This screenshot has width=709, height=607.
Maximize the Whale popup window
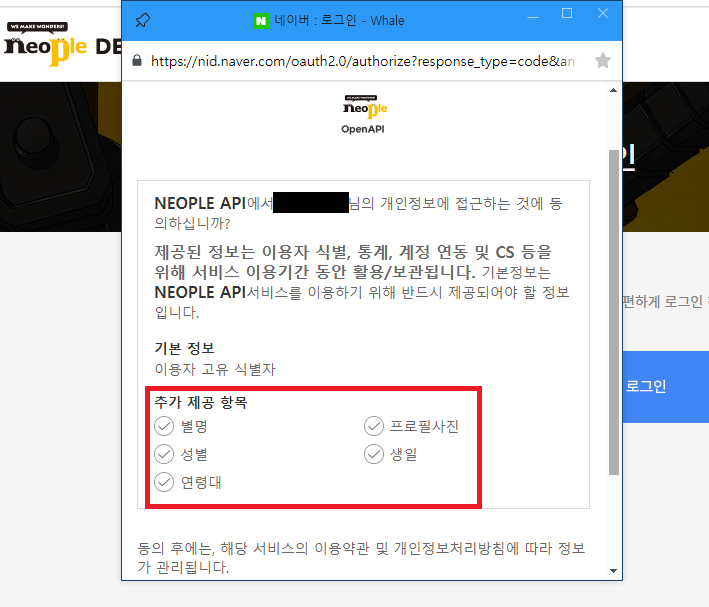pos(567,13)
